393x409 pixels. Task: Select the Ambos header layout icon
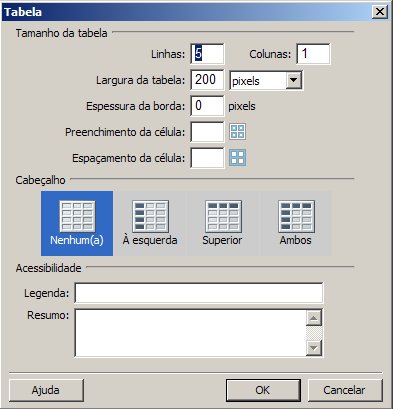(x=296, y=217)
